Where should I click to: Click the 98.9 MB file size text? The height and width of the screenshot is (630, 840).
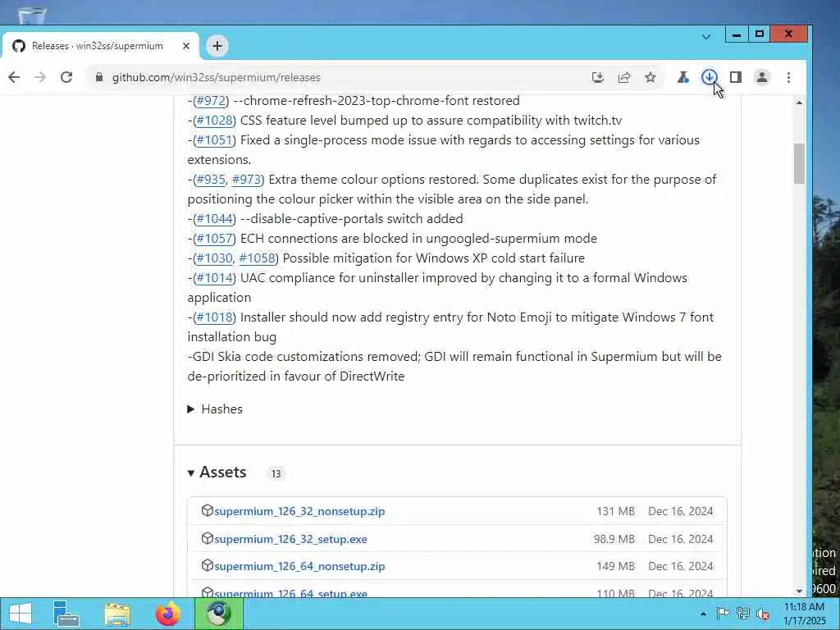[614, 540]
